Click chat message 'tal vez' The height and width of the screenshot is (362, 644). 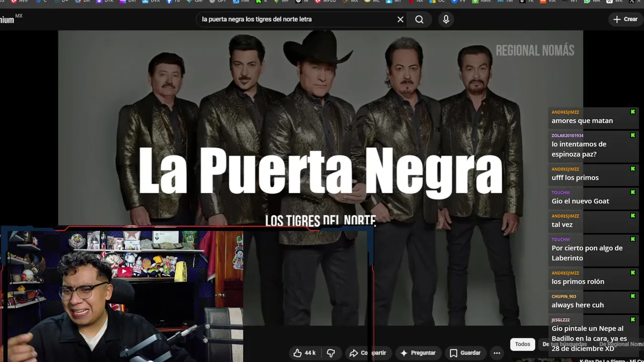tap(562, 225)
